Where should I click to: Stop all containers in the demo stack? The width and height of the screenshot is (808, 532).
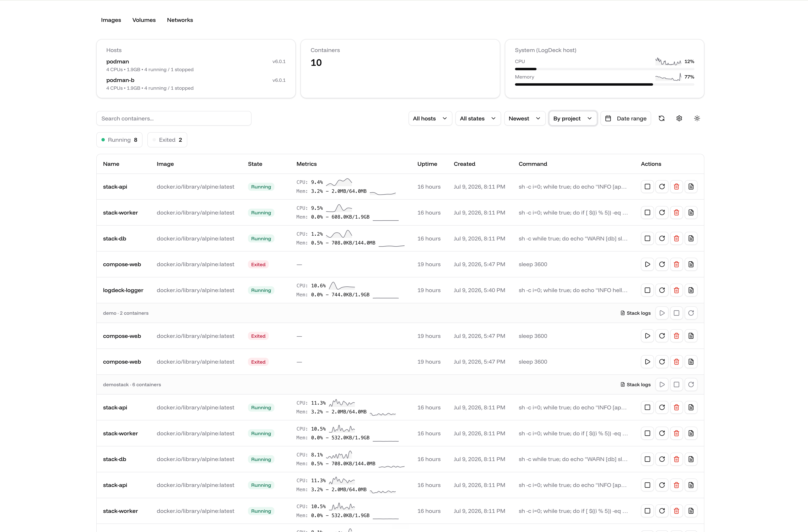[676, 313]
